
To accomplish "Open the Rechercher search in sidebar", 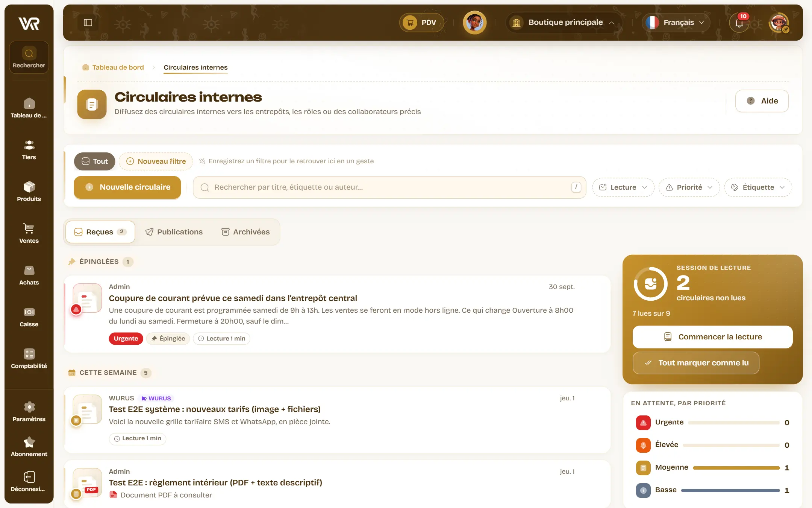I will 29,57.
